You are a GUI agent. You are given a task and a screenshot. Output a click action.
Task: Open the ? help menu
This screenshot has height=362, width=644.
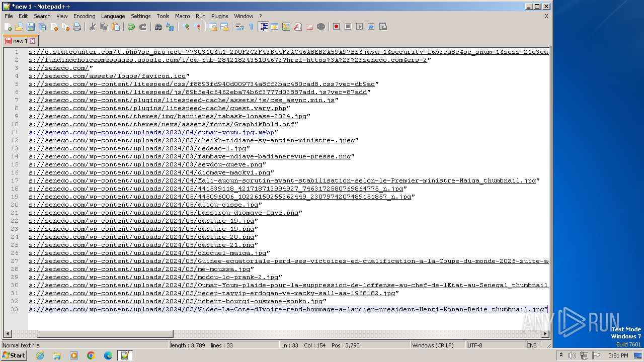(260, 16)
